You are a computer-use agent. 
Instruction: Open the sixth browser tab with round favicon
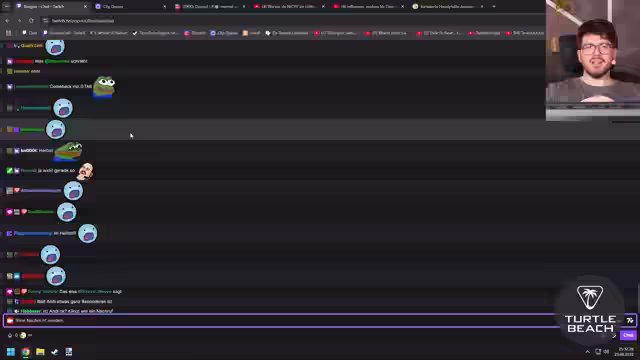click(447, 7)
